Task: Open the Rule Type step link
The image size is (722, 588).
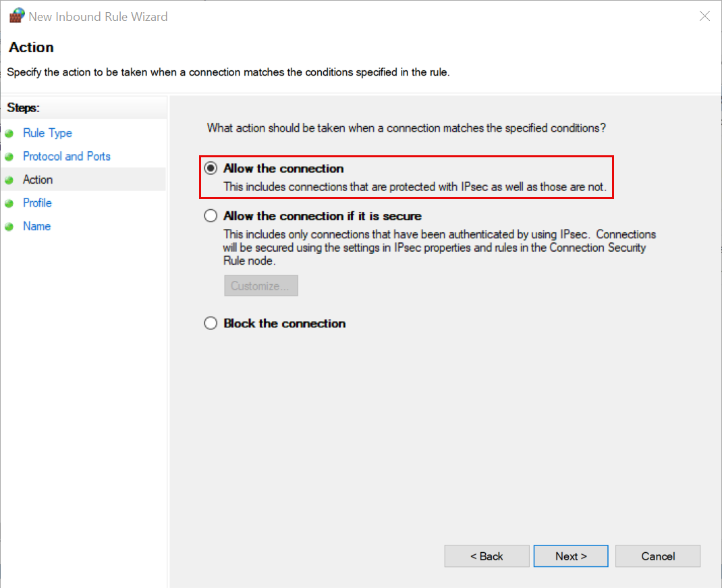Action: pyautogui.click(x=47, y=134)
